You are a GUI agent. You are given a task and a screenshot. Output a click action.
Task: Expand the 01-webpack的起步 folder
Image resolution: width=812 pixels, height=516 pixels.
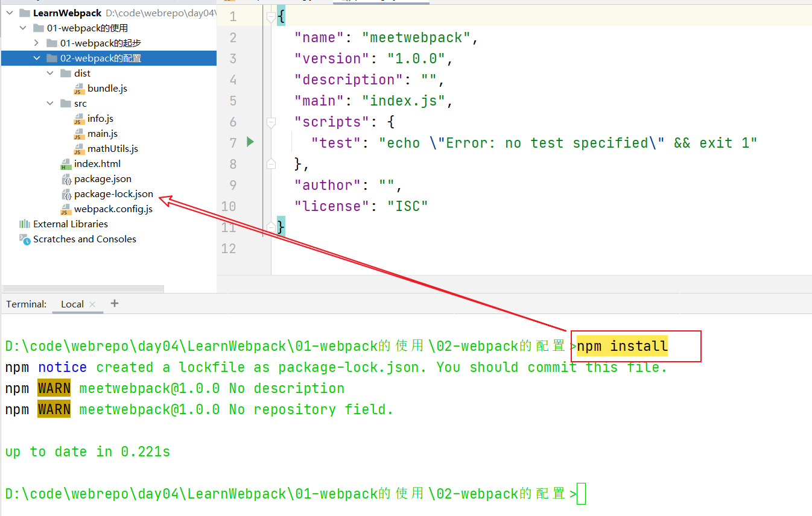[36, 43]
